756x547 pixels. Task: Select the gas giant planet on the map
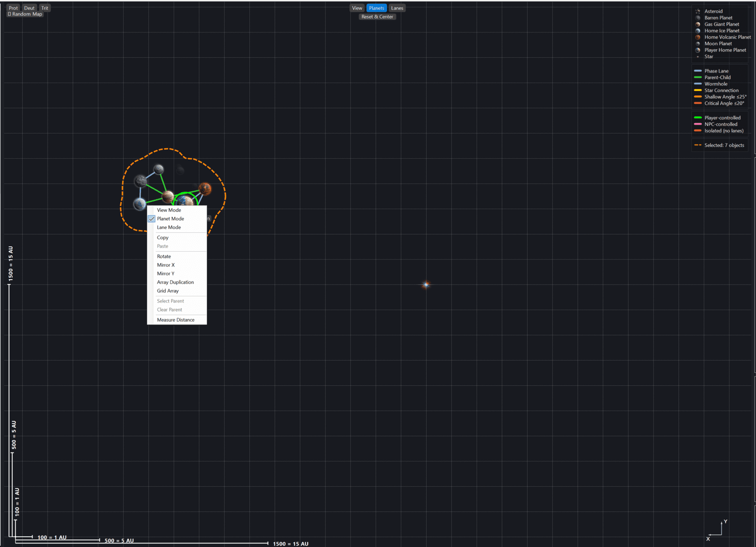[168, 196]
